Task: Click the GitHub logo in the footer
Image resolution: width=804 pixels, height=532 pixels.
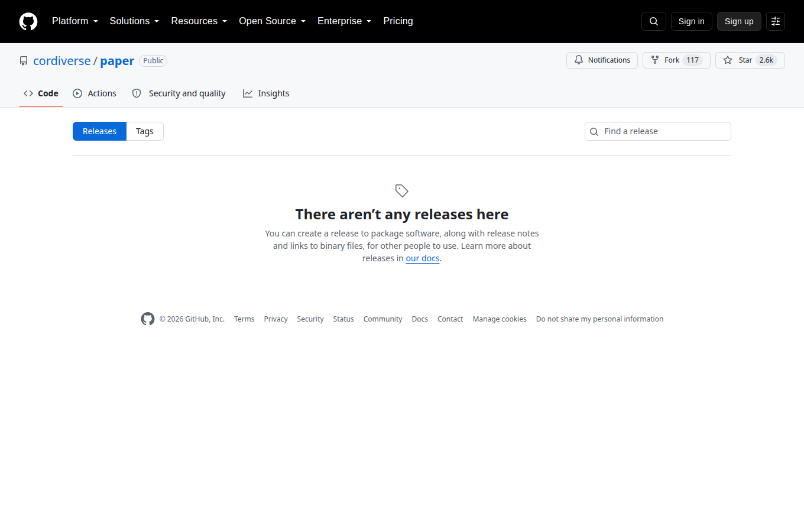Action: tap(148, 319)
